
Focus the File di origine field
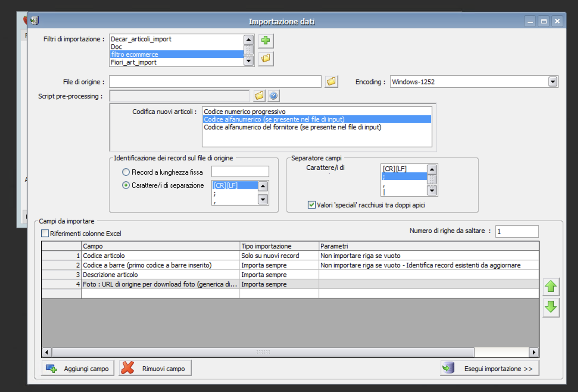tap(215, 82)
